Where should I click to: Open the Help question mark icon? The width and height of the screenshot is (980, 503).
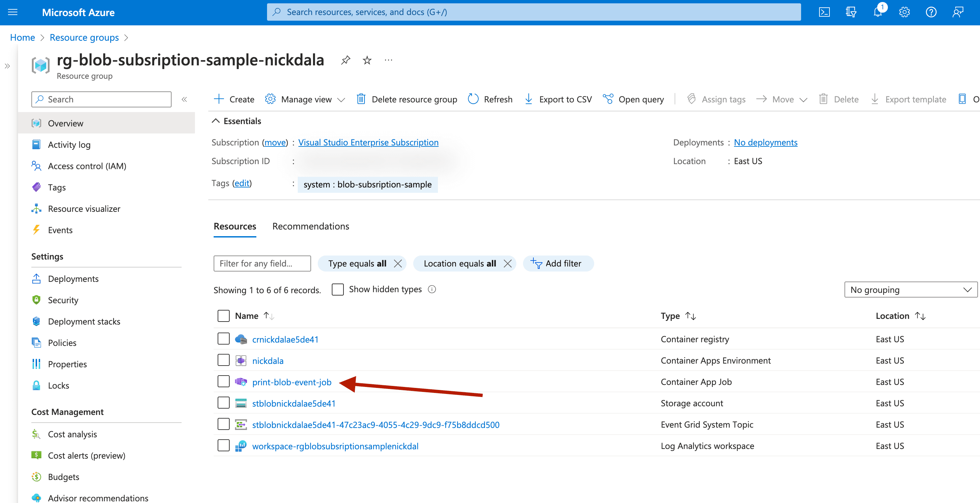pyautogui.click(x=931, y=12)
